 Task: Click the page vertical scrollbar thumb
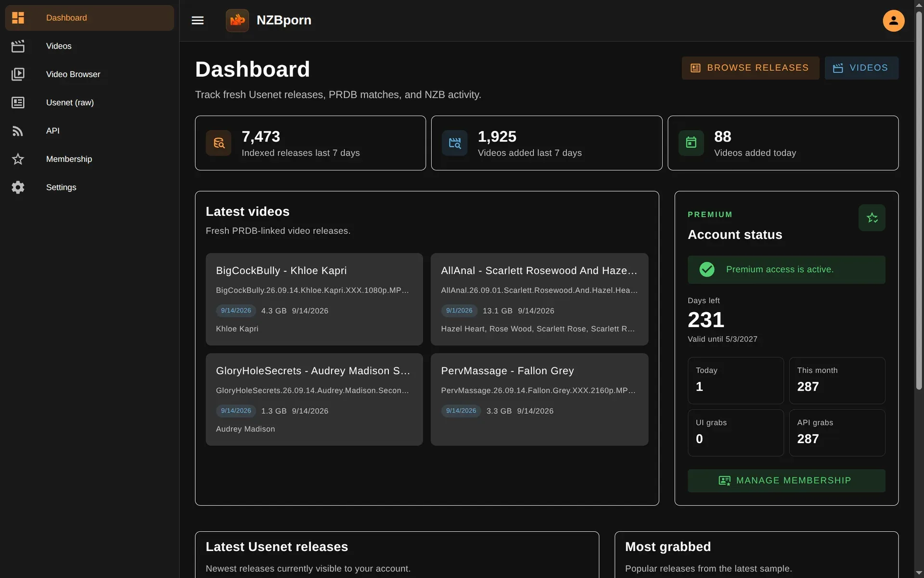[x=919, y=200]
